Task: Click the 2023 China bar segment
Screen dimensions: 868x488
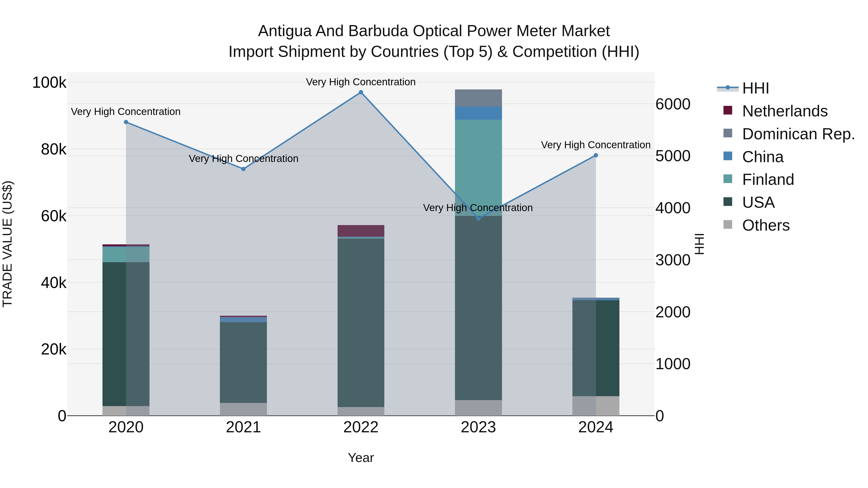Action: pyautogui.click(x=478, y=113)
